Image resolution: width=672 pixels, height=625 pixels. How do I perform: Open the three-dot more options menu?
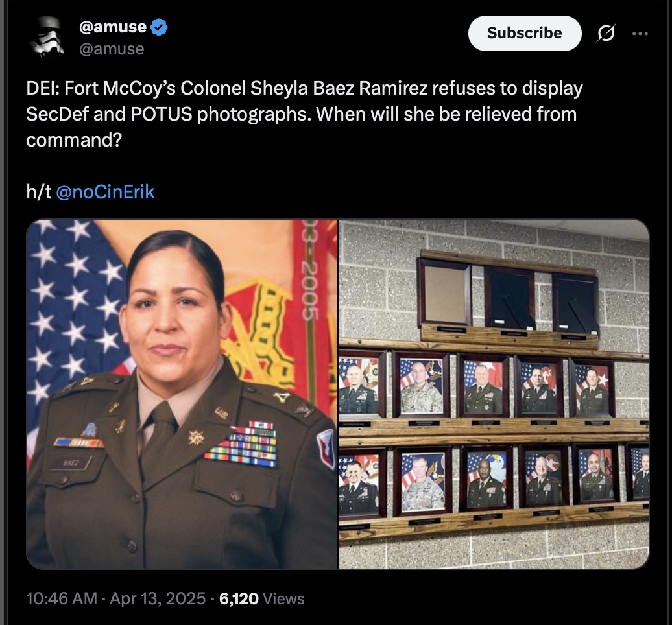click(x=640, y=34)
